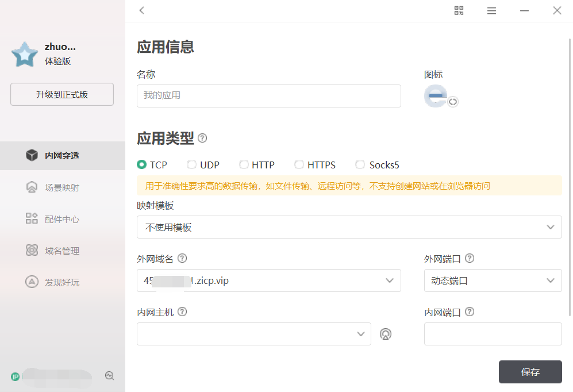
Task: Click the LAN scan icon beside 内网主机
Action: (x=386, y=334)
